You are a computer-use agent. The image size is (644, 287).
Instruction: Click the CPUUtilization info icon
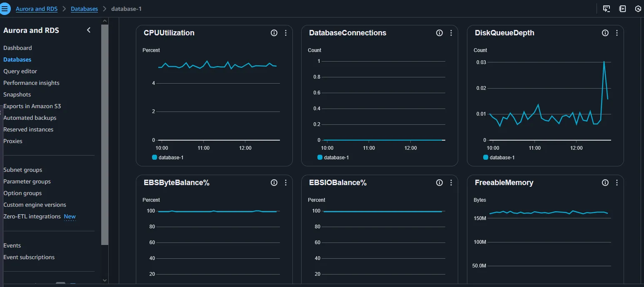click(274, 33)
